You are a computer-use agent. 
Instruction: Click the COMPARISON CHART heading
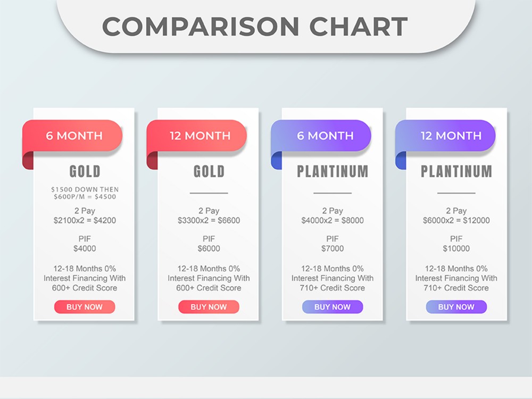[x=255, y=27]
